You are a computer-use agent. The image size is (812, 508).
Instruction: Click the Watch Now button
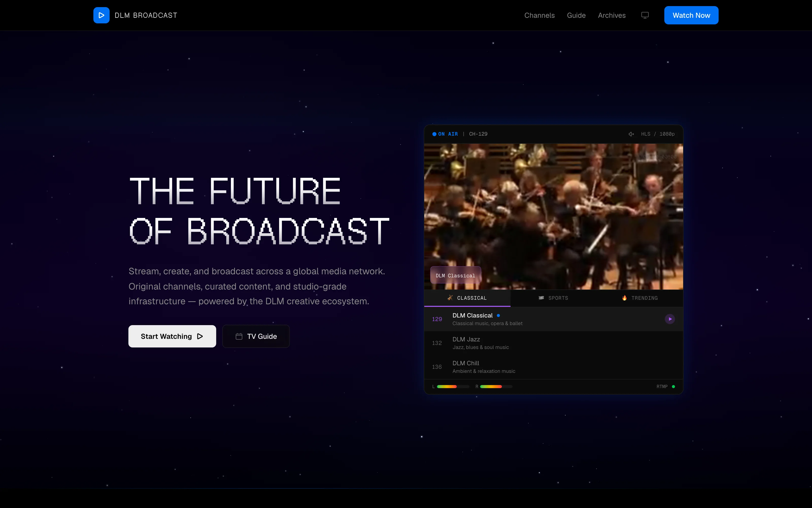tap(691, 15)
